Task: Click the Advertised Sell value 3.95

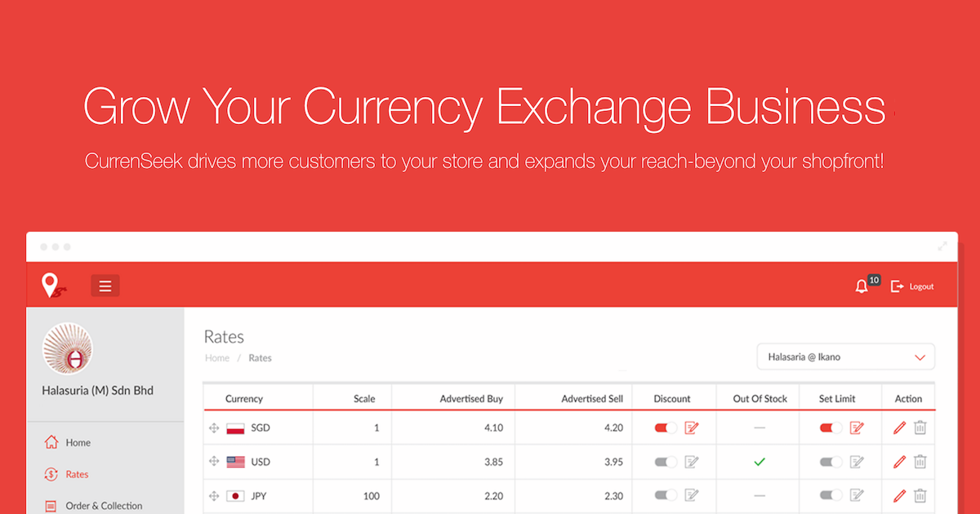Action: pyautogui.click(x=613, y=462)
